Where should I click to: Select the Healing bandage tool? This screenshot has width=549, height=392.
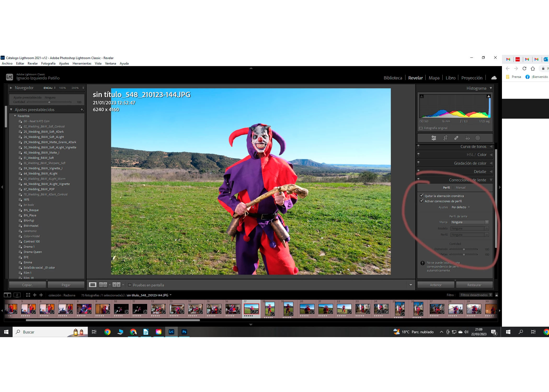456,138
